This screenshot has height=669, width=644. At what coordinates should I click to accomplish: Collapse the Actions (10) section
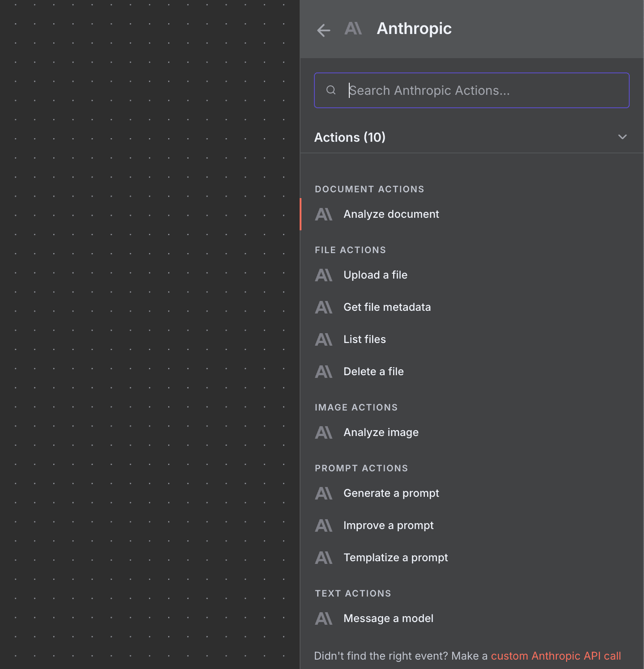click(623, 137)
